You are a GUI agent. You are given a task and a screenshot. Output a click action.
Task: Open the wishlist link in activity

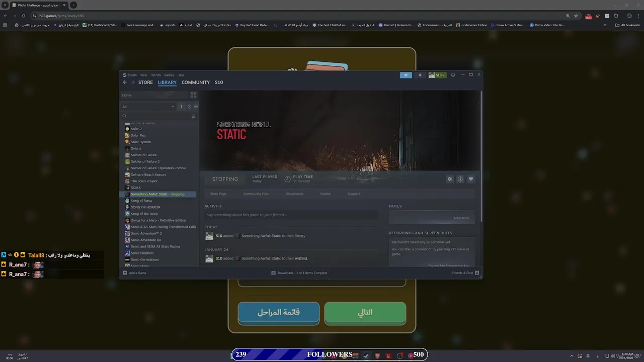point(301,258)
